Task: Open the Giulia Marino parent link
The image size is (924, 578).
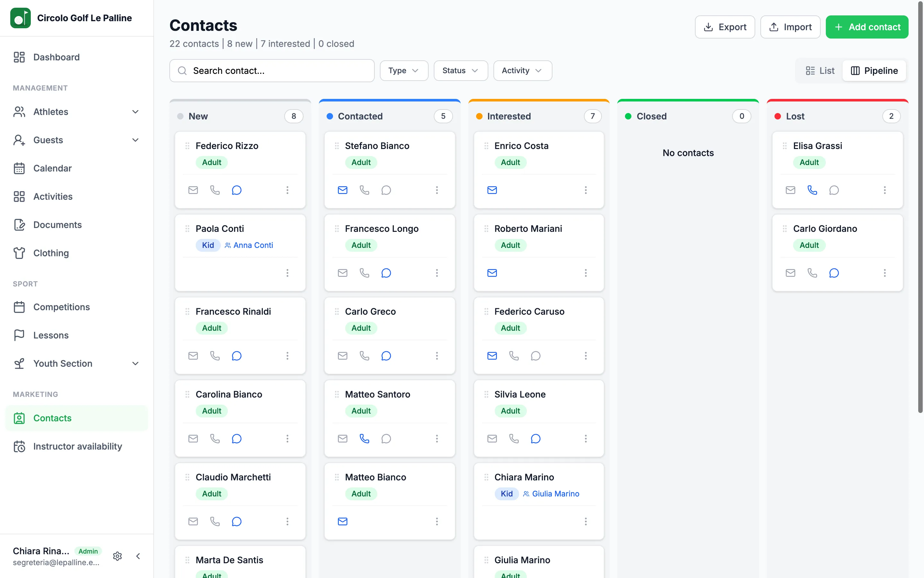Action: tap(551, 494)
